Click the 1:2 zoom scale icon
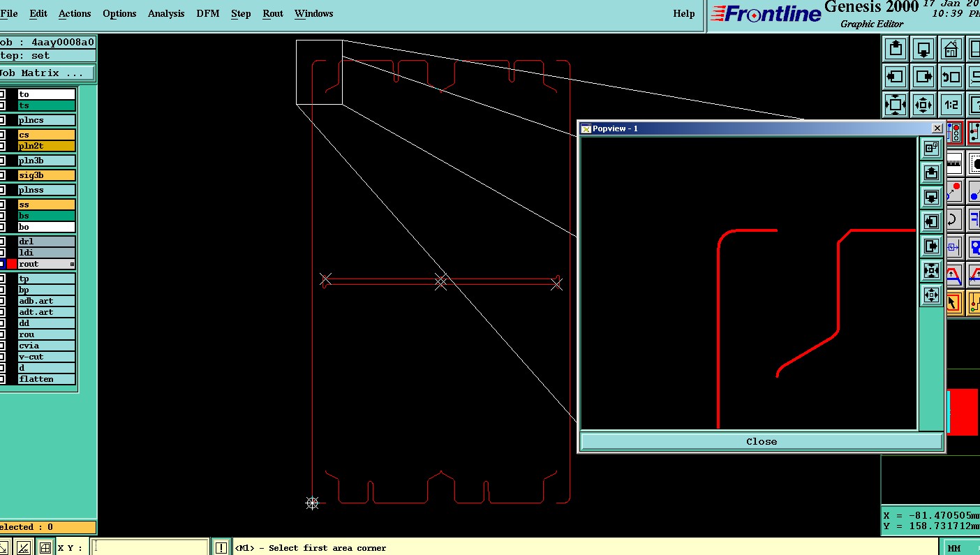980x555 pixels. click(951, 105)
